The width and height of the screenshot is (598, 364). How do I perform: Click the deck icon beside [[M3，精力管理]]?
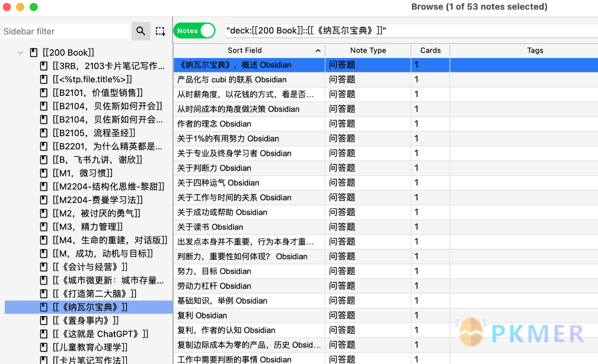click(x=44, y=227)
